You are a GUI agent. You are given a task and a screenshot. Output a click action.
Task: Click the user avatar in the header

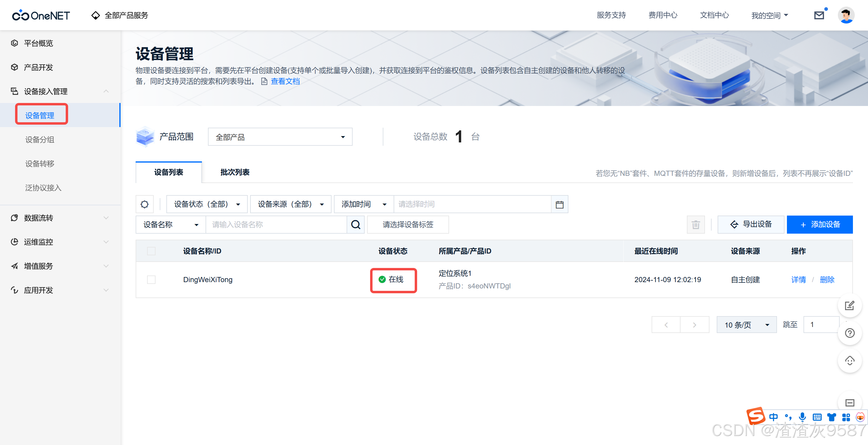pos(846,15)
